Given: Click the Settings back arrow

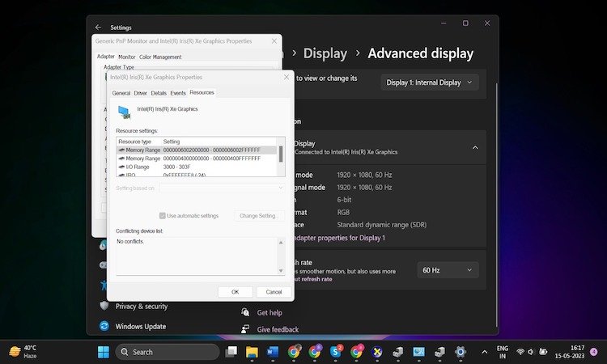Looking at the screenshot, I should click(98, 28).
